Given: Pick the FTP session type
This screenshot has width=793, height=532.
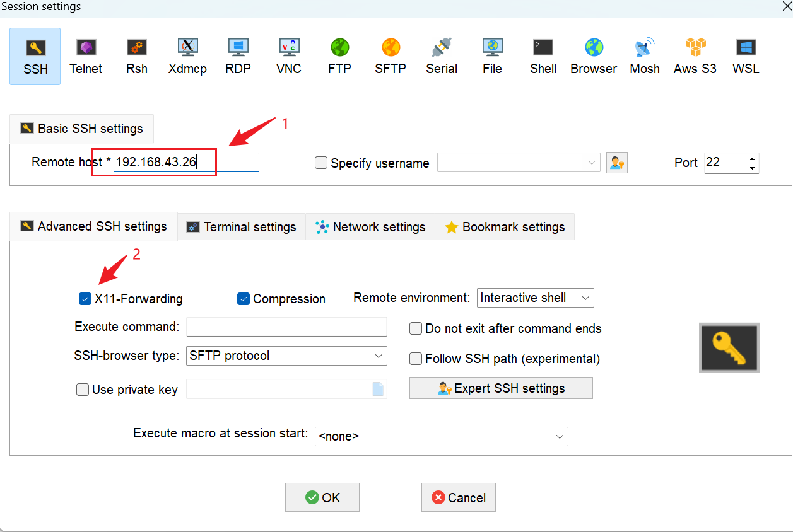Looking at the screenshot, I should (339, 56).
